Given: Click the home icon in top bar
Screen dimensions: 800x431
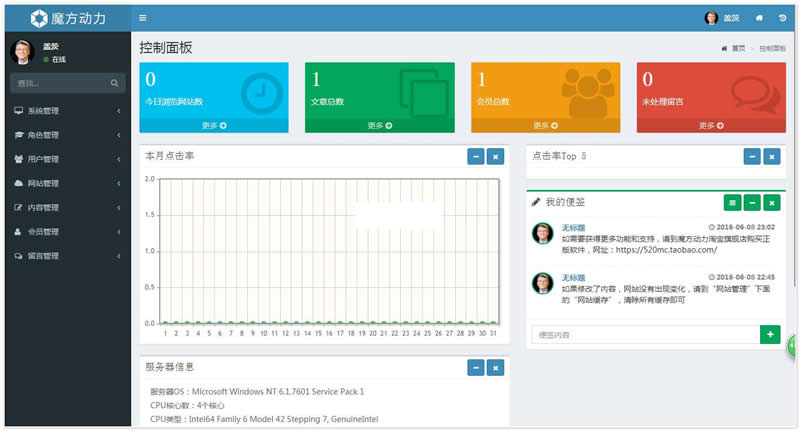Looking at the screenshot, I should [759, 18].
